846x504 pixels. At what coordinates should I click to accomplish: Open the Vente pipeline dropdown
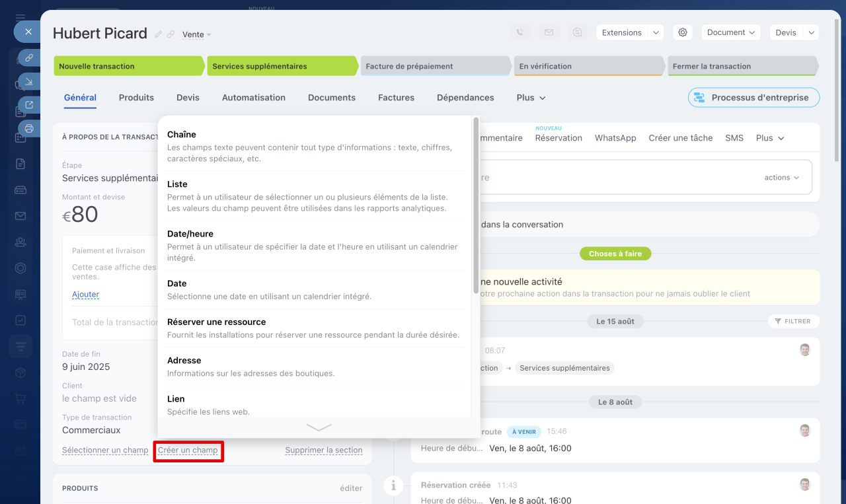[x=196, y=34]
